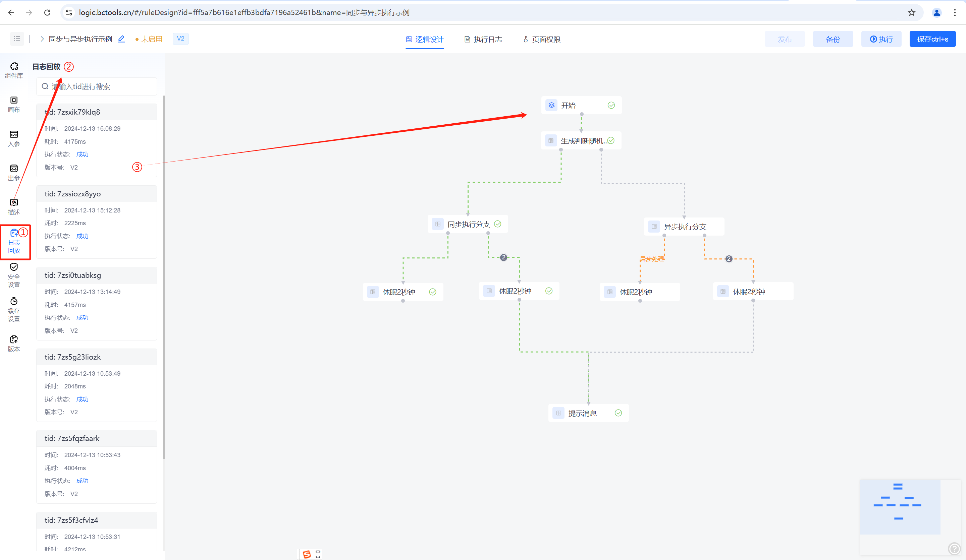Open the 出参 output parameters panel
966x560 pixels.
coord(14,173)
